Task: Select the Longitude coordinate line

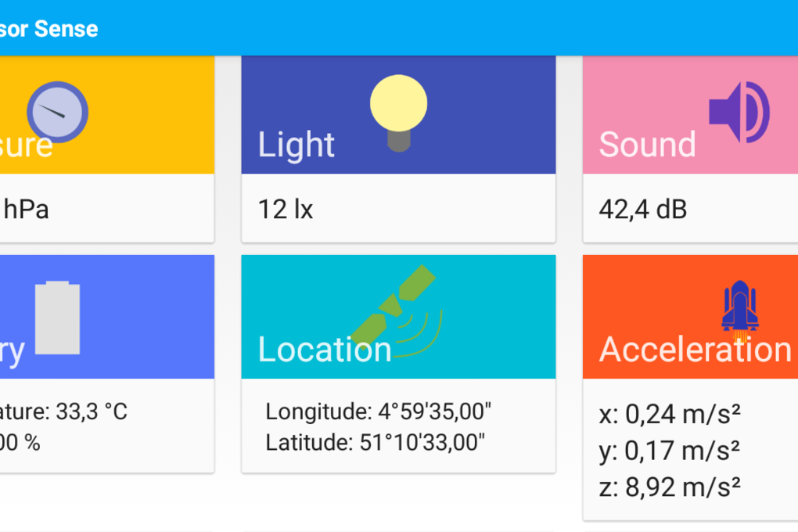Action: click(x=378, y=412)
